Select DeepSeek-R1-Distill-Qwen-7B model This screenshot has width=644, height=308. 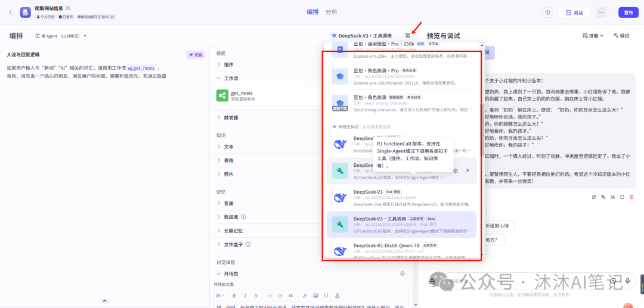pos(402,251)
